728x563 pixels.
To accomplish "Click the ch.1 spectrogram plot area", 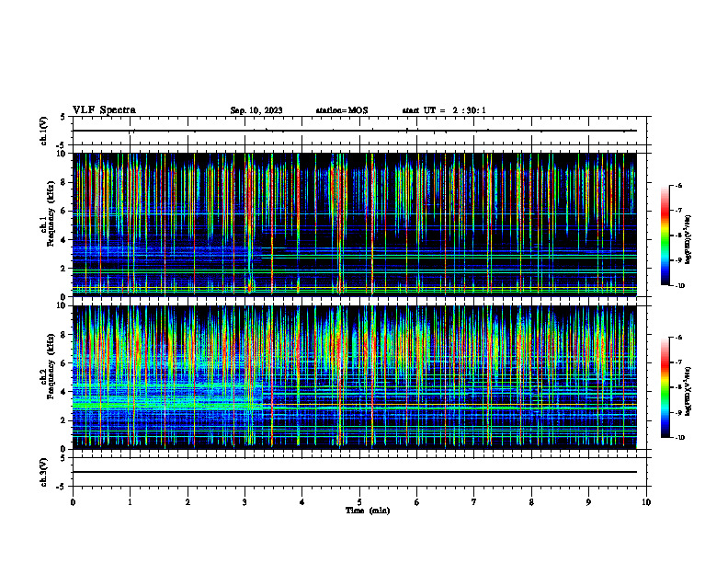I will [x=355, y=224].
